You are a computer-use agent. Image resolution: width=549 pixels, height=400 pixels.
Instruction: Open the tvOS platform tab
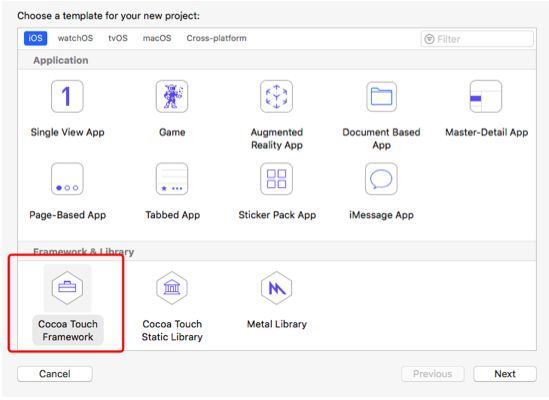point(118,38)
